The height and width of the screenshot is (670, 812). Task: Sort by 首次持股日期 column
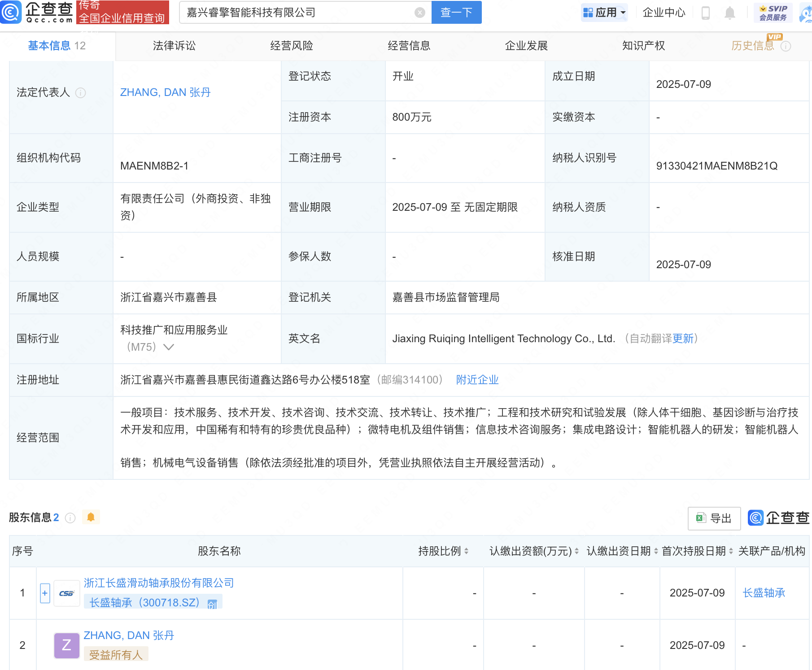[731, 551]
